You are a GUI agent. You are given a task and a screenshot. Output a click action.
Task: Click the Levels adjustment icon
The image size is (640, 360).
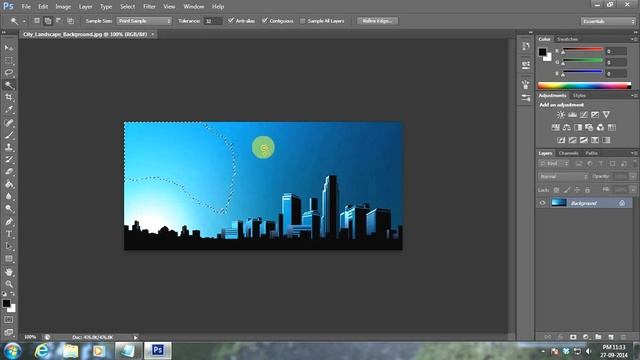click(572, 115)
